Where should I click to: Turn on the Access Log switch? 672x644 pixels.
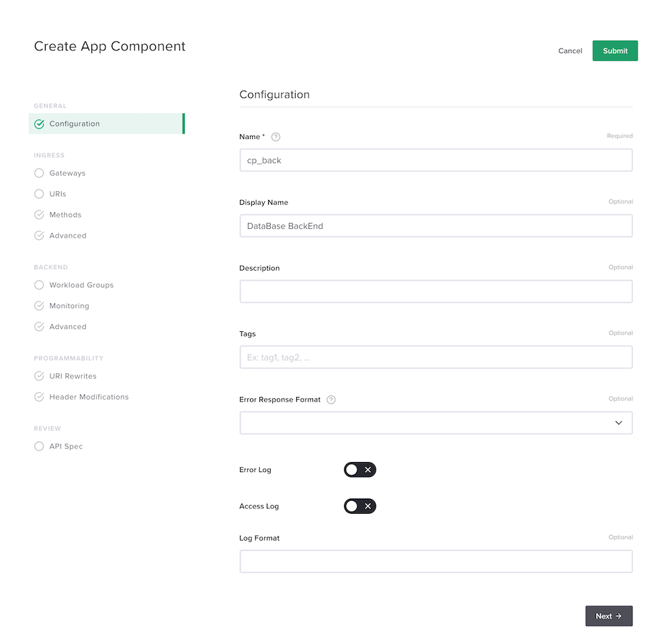point(360,506)
